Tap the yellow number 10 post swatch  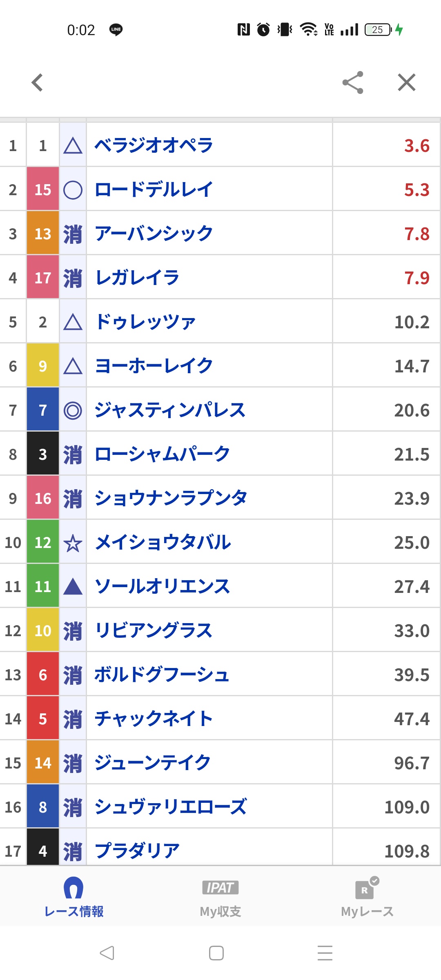click(x=43, y=631)
